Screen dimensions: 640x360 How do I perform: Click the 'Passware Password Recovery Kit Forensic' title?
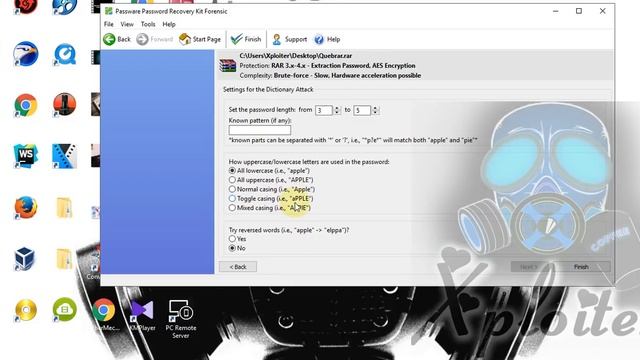pyautogui.click(x=171, y=11)
